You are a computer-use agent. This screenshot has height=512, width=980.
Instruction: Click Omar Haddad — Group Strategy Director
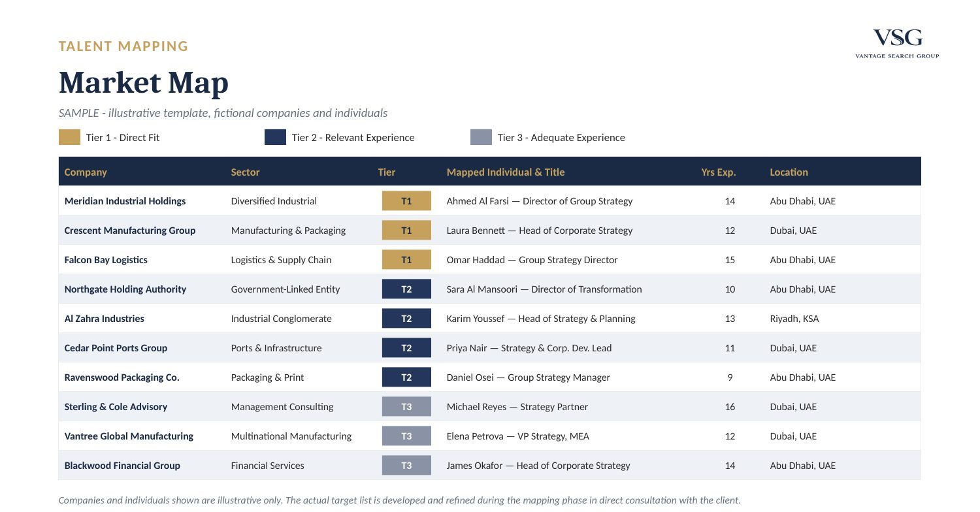[532, 260]
